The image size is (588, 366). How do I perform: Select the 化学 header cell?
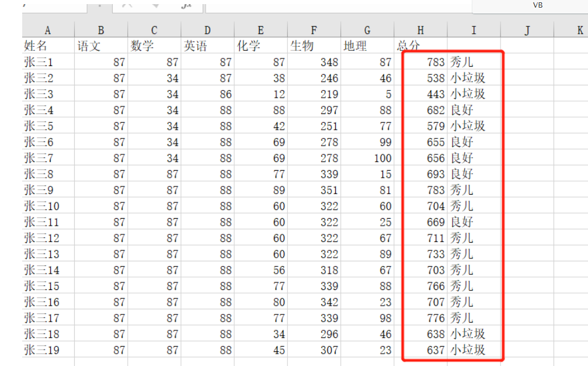(260, 46)
